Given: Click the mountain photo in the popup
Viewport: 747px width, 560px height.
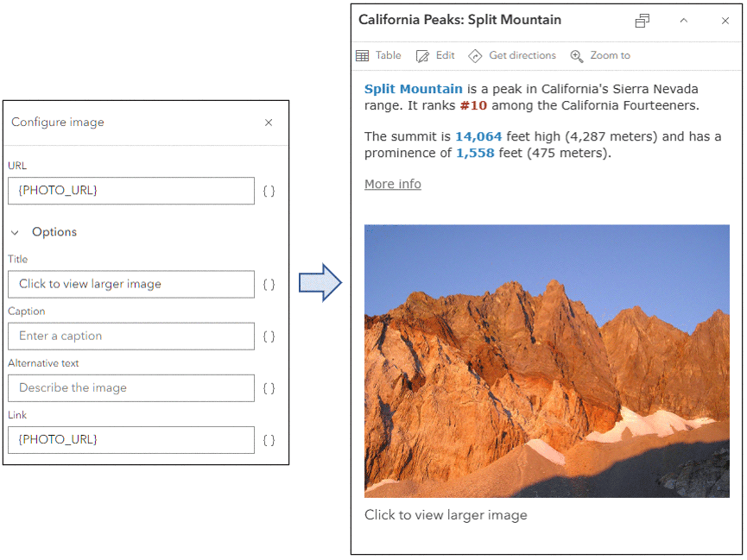Looking at the screenshot, I should click(546, 362).
